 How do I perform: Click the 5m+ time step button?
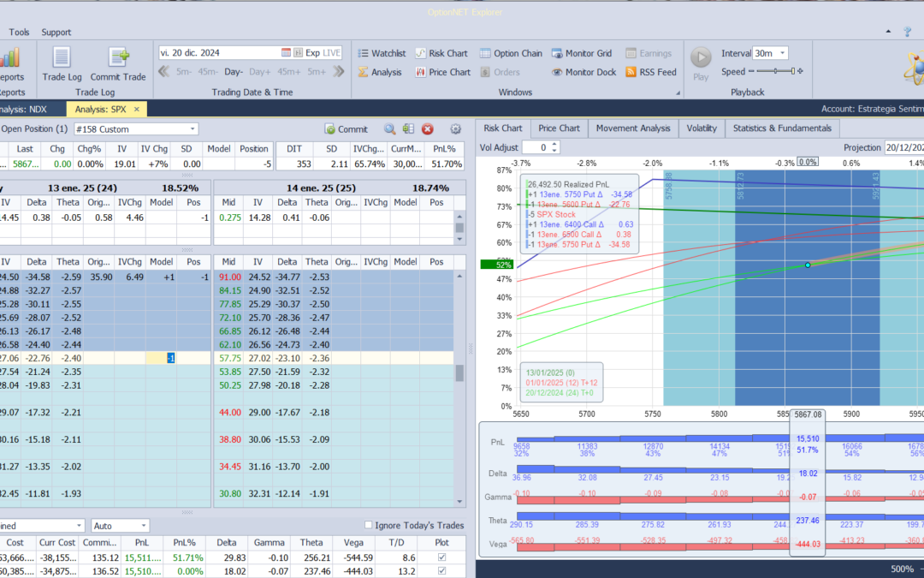tap(317, 71)
